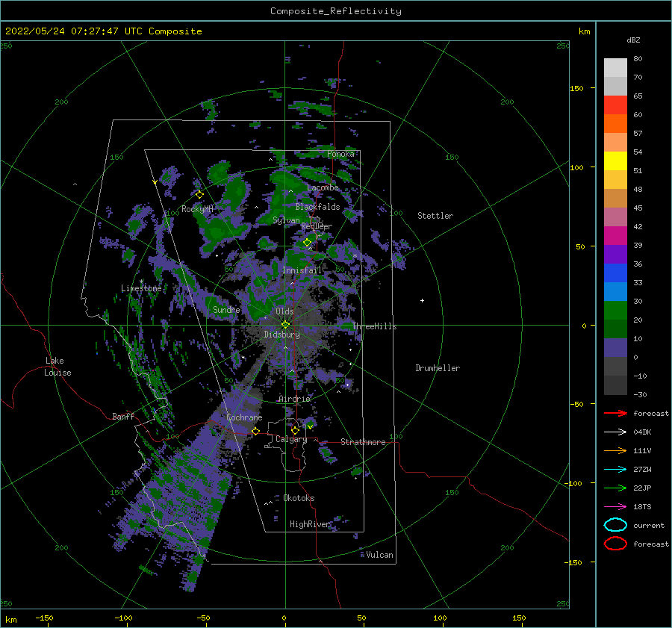
Task: Click the Innisfail city label
Action: pos(302,270)
